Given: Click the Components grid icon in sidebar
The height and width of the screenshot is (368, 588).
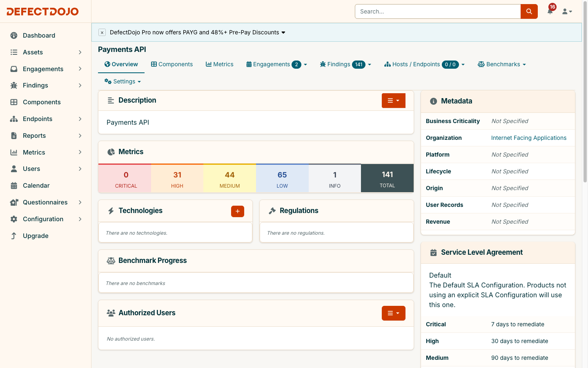Looking at the screenshot, I should coord(14,102).
